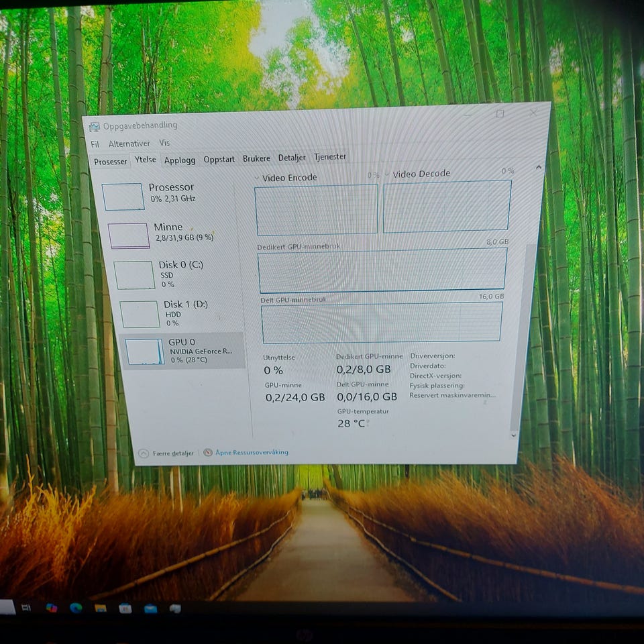Click the 0,2/8,0 GB dedicated memory value
The height and width of the screenshot is (644, 644).
(x=364, y=369)
